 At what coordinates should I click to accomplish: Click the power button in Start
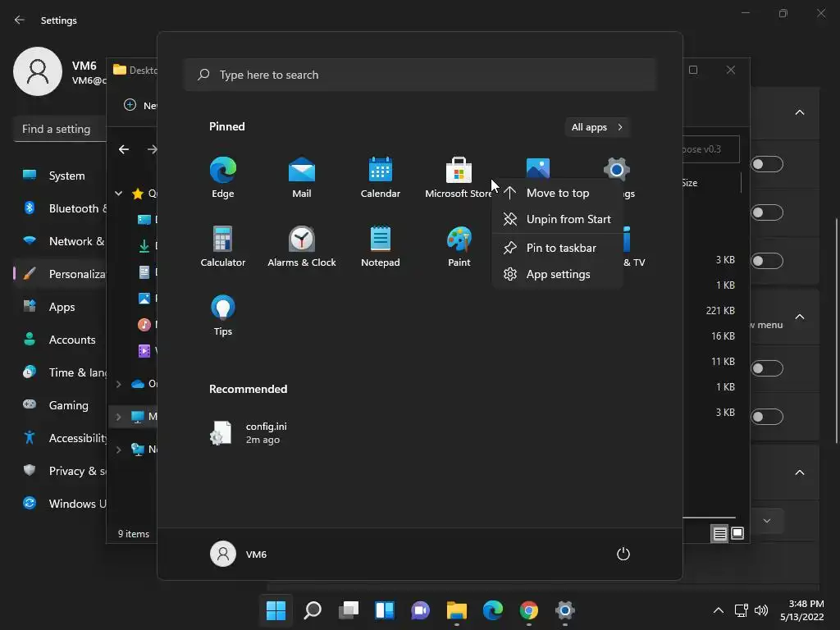point(623,554)
